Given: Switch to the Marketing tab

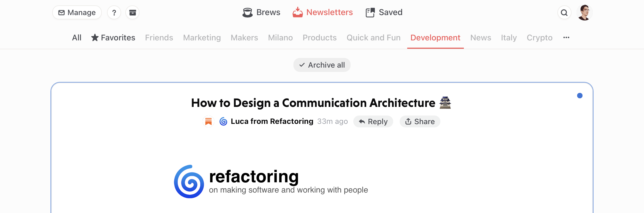Looking at the screenshot, I should [x=202, y=38].
